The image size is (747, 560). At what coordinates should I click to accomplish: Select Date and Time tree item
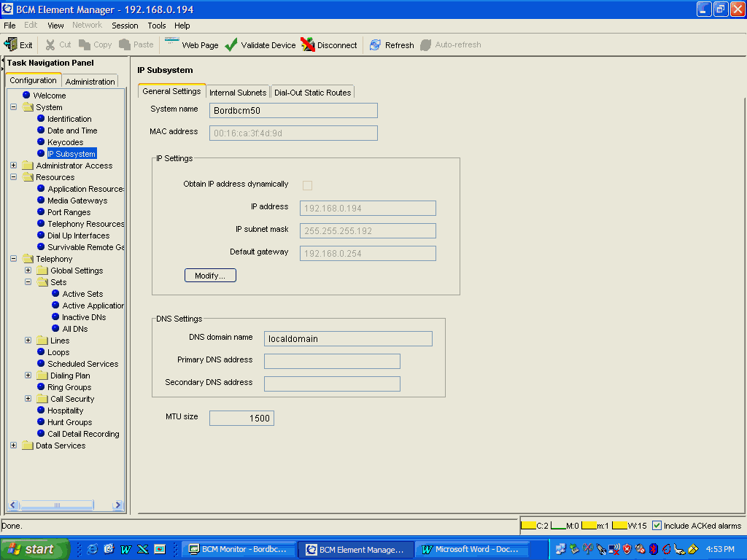[x=72, y=131]
